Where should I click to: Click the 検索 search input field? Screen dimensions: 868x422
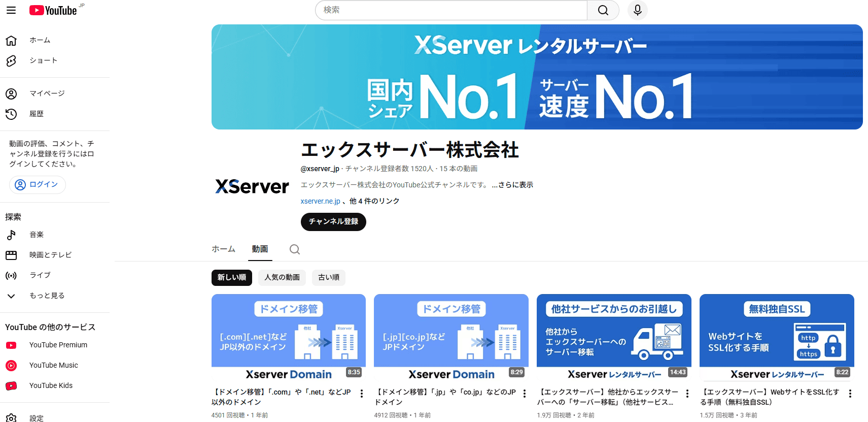[450, 10]
